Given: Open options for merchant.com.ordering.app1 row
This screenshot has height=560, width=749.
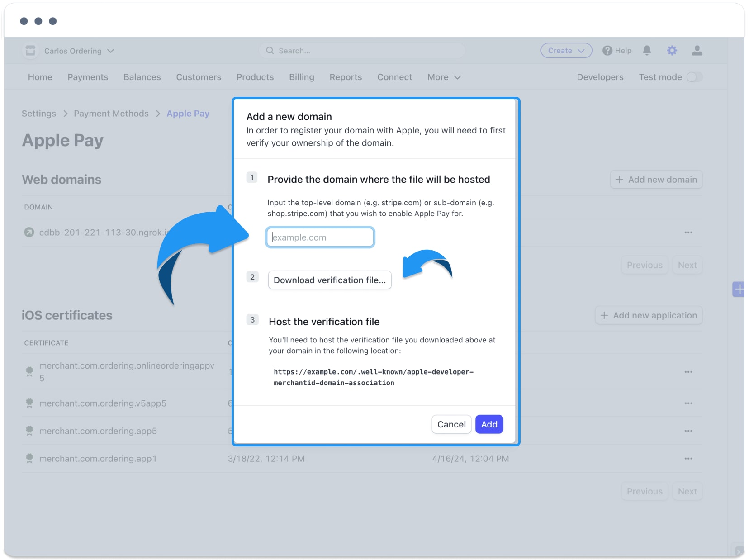Looking at the screenshot, I should [688, 459].
